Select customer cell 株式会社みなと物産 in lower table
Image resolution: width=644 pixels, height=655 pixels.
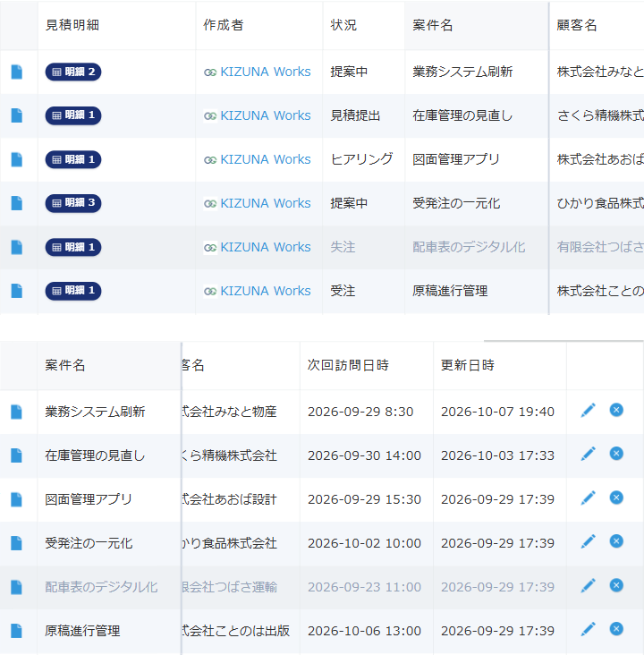230,412
